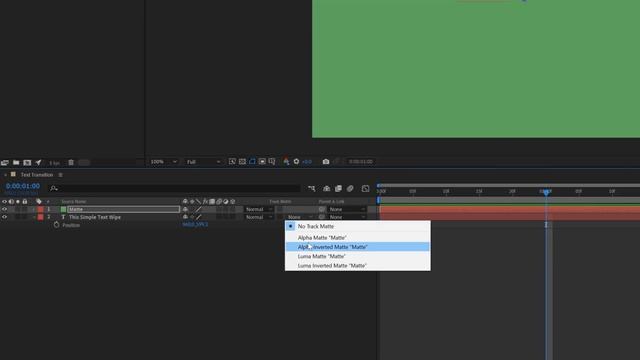
Task: Toggle the frame blending enable icon
Action: tap(338, 188)
